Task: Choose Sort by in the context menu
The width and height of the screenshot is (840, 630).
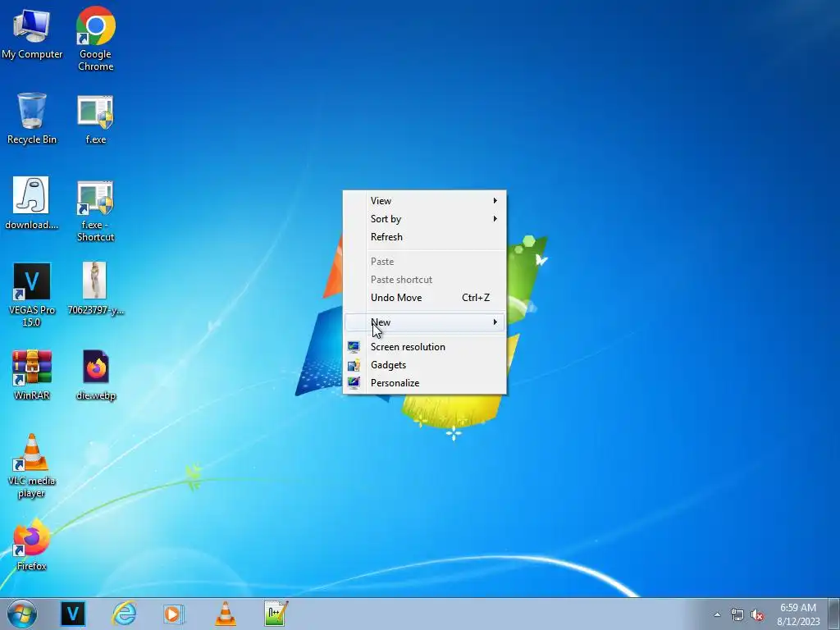Action: tap(424, 218)
